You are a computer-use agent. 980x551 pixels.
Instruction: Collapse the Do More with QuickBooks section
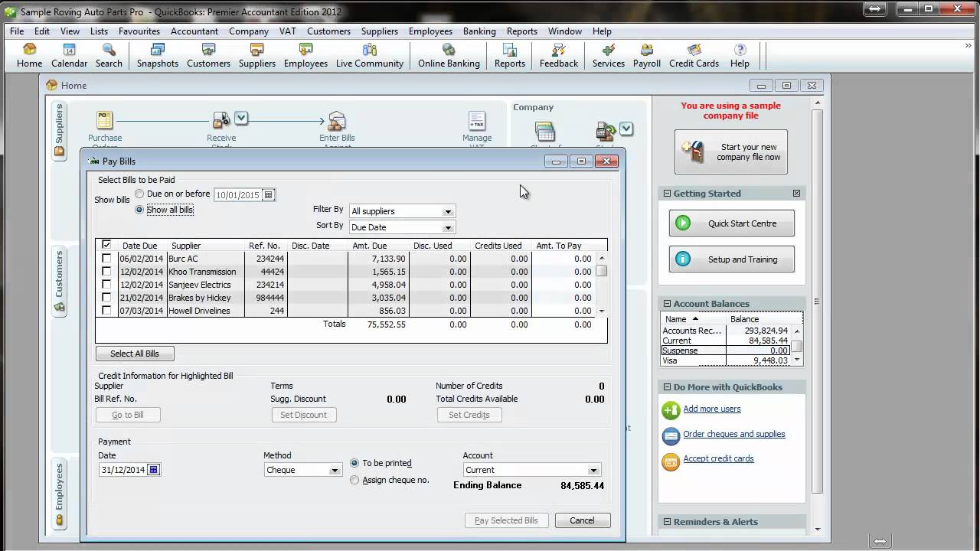(667, 387)
